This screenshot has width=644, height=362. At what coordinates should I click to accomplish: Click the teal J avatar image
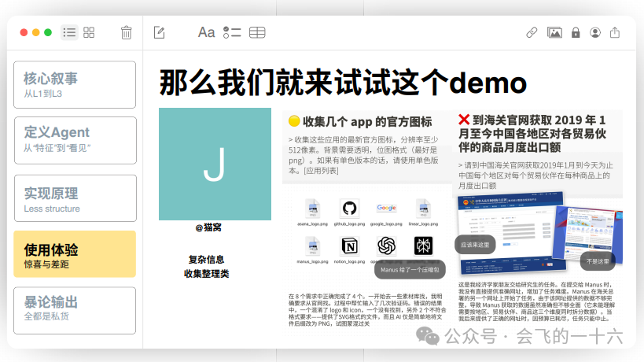[215, 164]
